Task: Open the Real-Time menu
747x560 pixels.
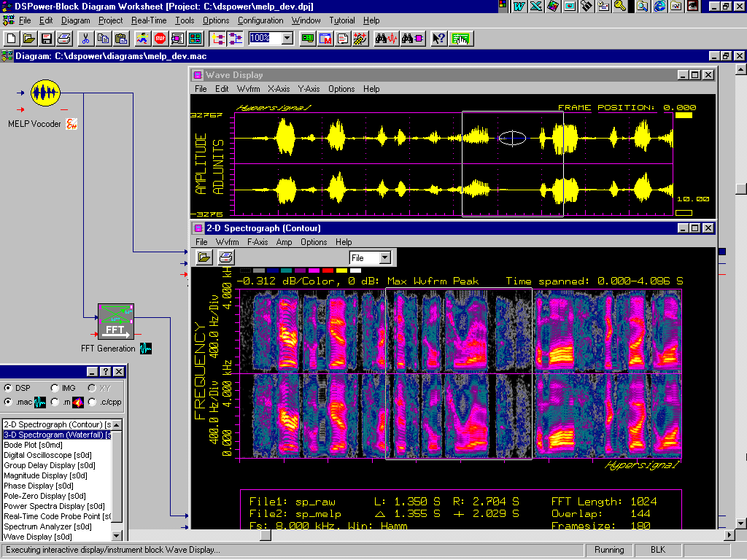Action: pos(149,20)
